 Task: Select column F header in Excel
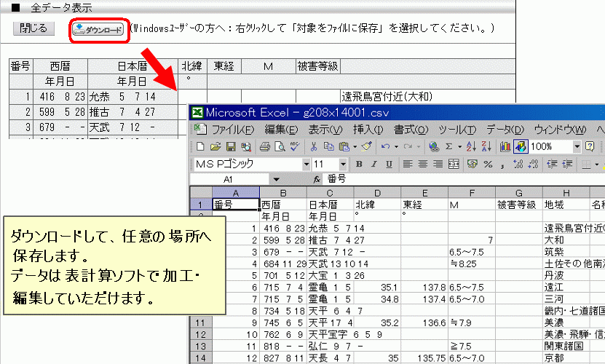(472, 193)
